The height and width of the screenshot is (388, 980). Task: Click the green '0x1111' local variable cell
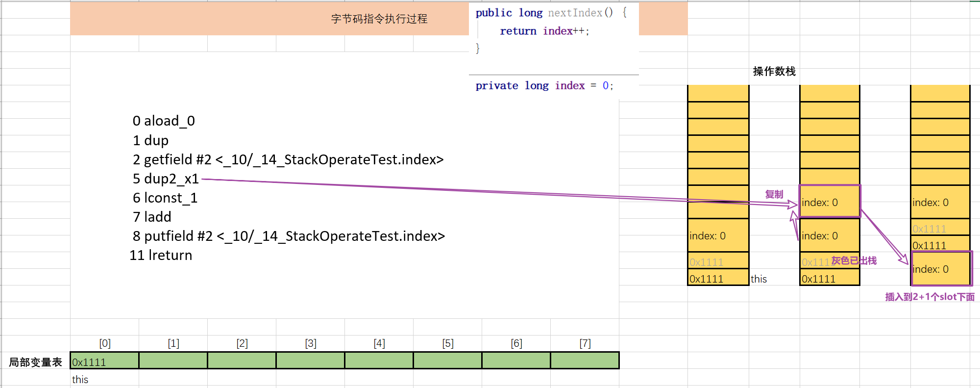(105, 361)
